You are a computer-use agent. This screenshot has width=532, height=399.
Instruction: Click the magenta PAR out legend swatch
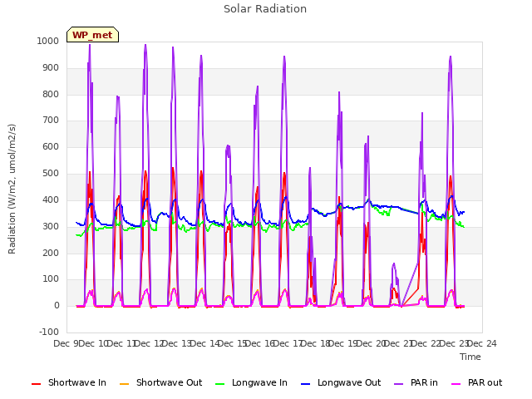456,384
